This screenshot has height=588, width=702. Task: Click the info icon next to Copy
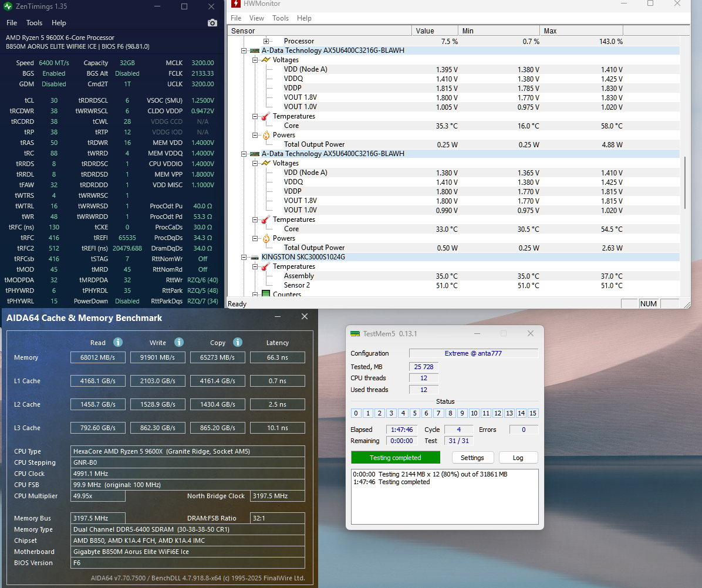pos(238,342)
